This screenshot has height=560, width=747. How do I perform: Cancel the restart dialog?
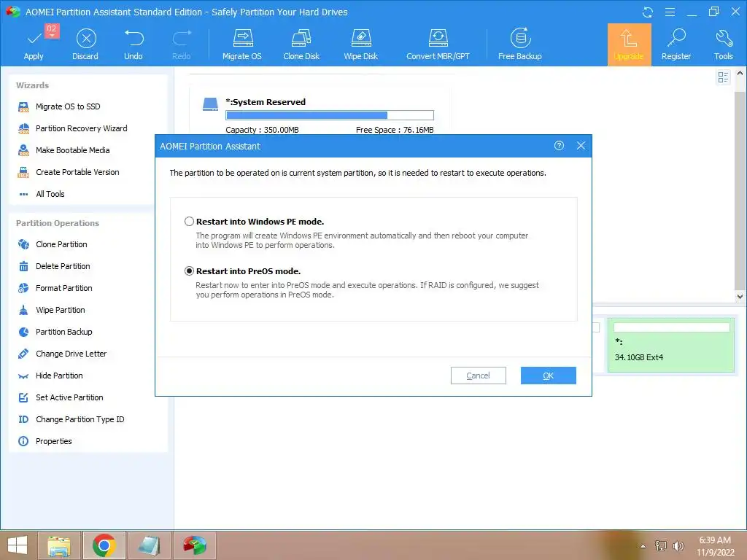point(479,376)
